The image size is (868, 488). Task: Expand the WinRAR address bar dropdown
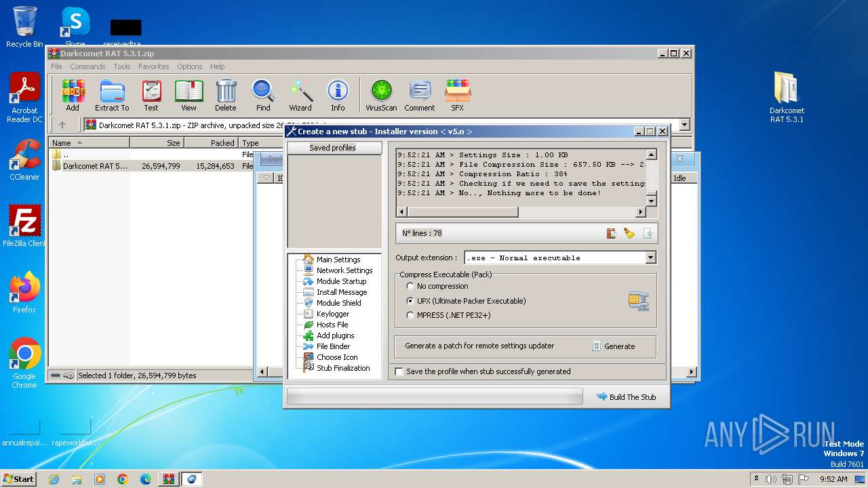click(x=684, y=125)
